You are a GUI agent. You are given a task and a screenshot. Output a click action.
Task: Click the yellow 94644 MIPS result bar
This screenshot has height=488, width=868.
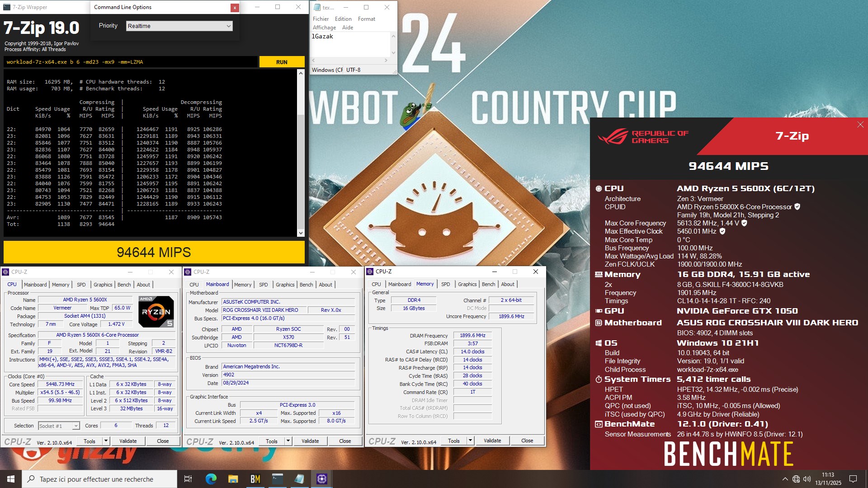[154, 252]
